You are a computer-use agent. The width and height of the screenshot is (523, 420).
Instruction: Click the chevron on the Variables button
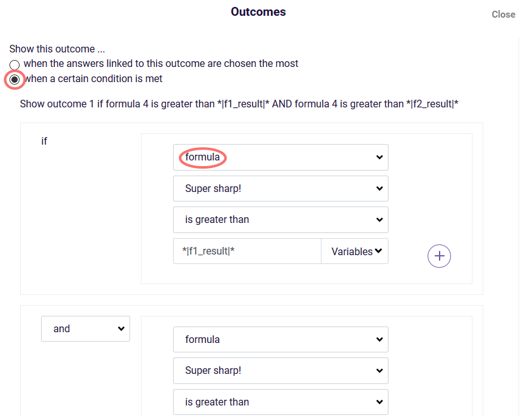point(378,251)
